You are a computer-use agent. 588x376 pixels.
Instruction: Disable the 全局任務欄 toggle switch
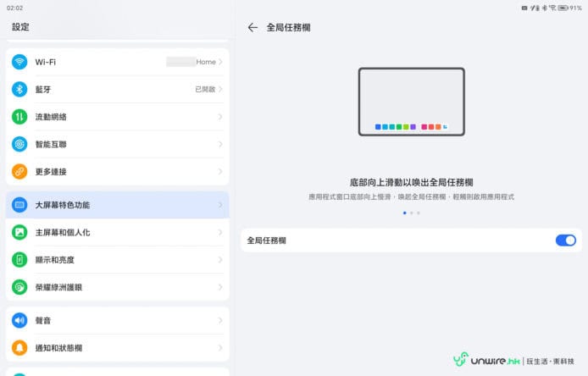565,241
